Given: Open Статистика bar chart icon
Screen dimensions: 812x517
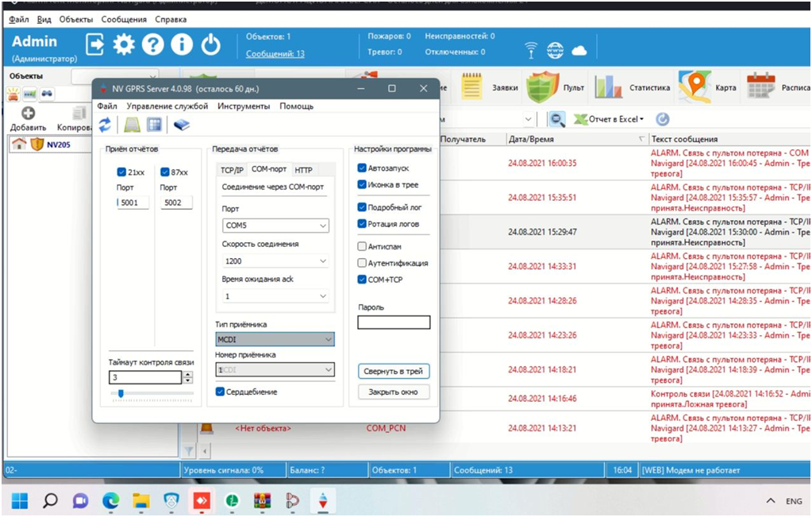Looking at the screenshot, I should point(608,87).
